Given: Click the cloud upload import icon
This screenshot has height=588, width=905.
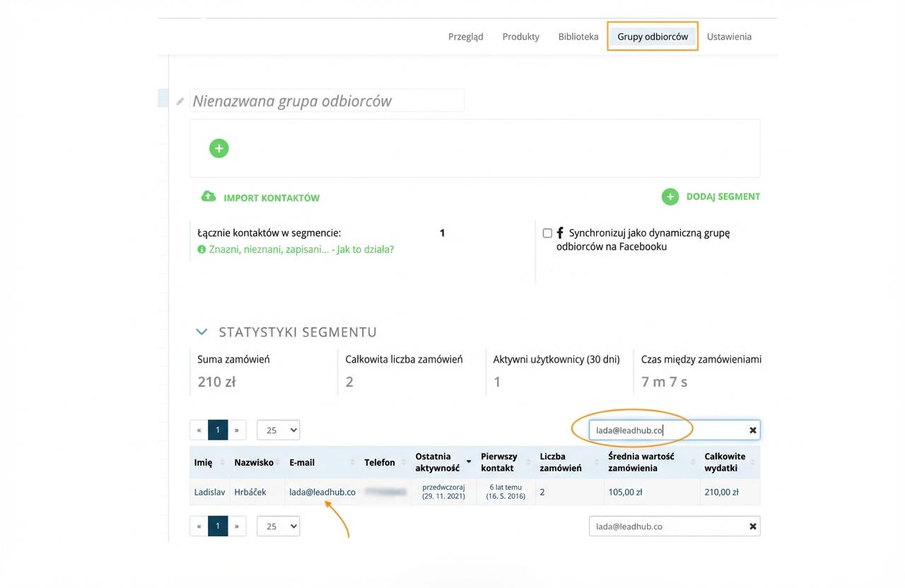Looking at the screenshot, I should click(209, 196).
